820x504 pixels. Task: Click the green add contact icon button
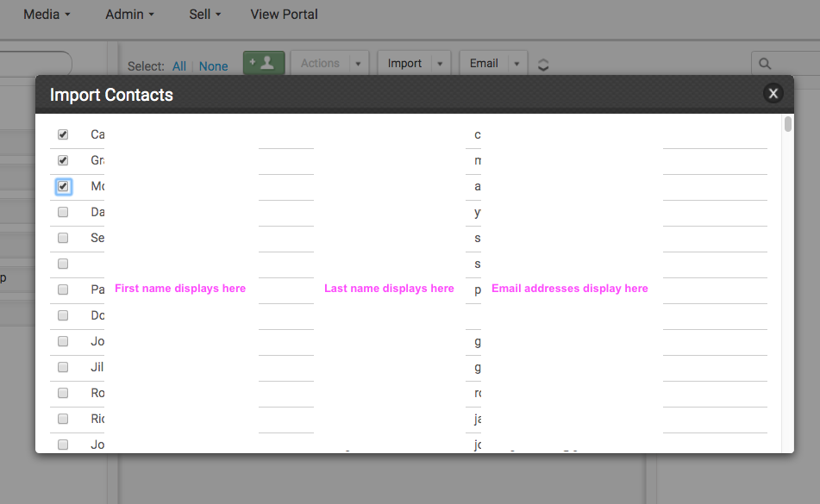264,63
